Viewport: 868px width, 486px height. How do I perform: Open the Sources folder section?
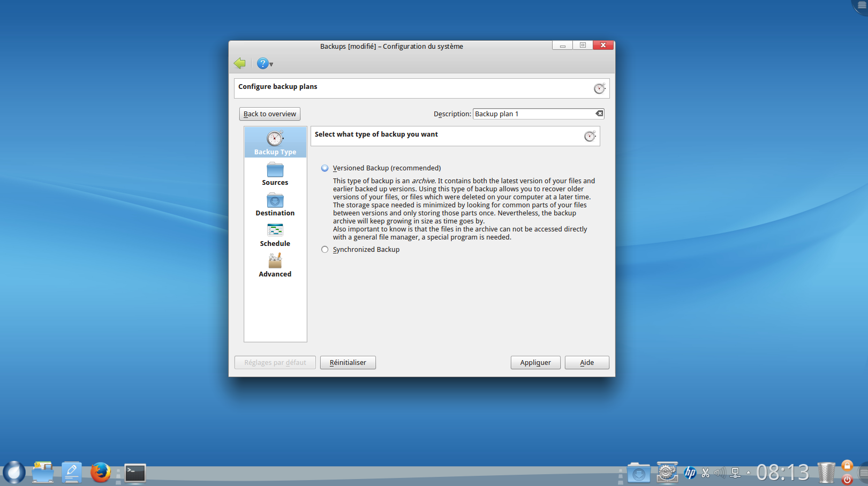coord(275,174)
